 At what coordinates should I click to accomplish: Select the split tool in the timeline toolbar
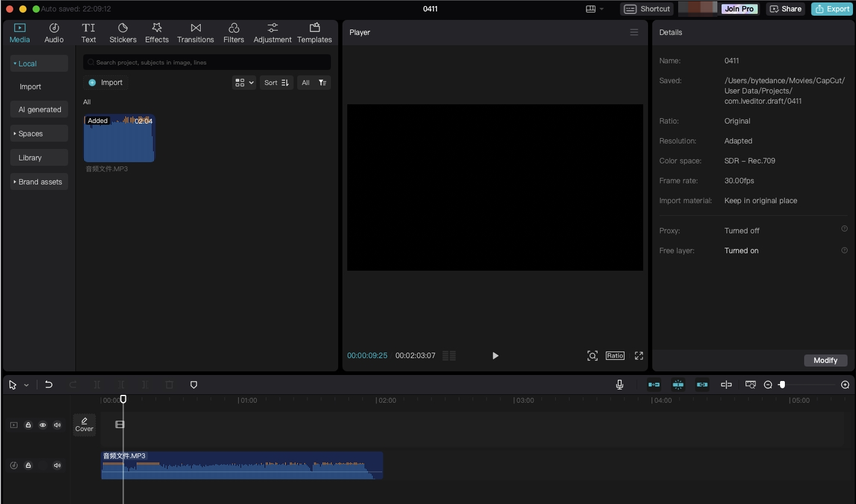click(x=96, y=385)
